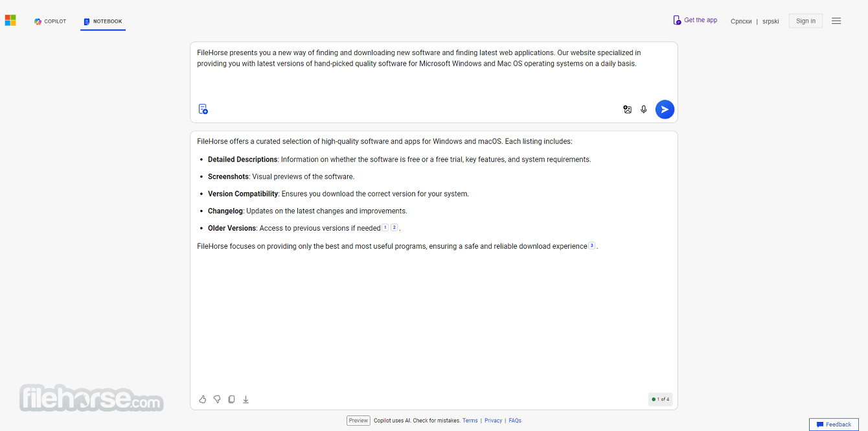Open citation reference 1

coord(385,227)
